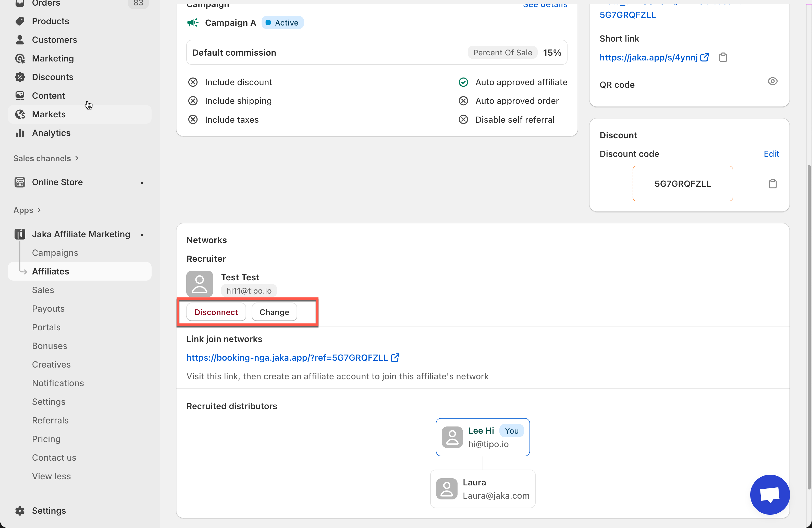Image resolution: width=812 pixels, height=528 pixels.
Task: Go to Campaigns in app menu
Action: click(55, 253)
